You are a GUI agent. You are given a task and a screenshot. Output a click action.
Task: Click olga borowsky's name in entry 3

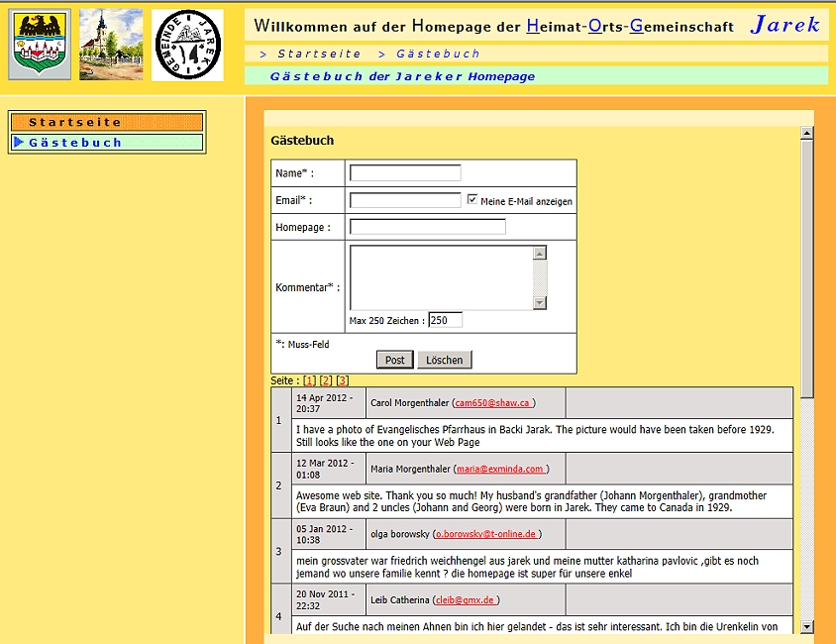pyautogui.click(x=400, y=534)
